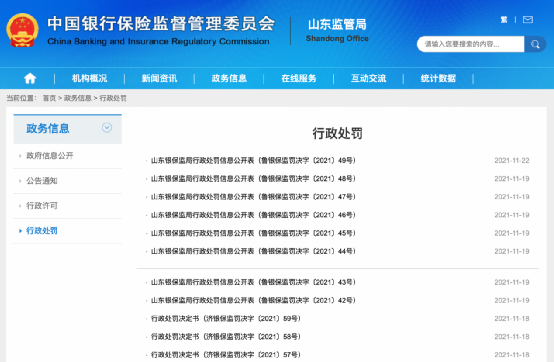Open penalty notice 鲁银保监罚决字〔2021〕43号
This screenshot has height=362, width=554.
pos(253,282)
